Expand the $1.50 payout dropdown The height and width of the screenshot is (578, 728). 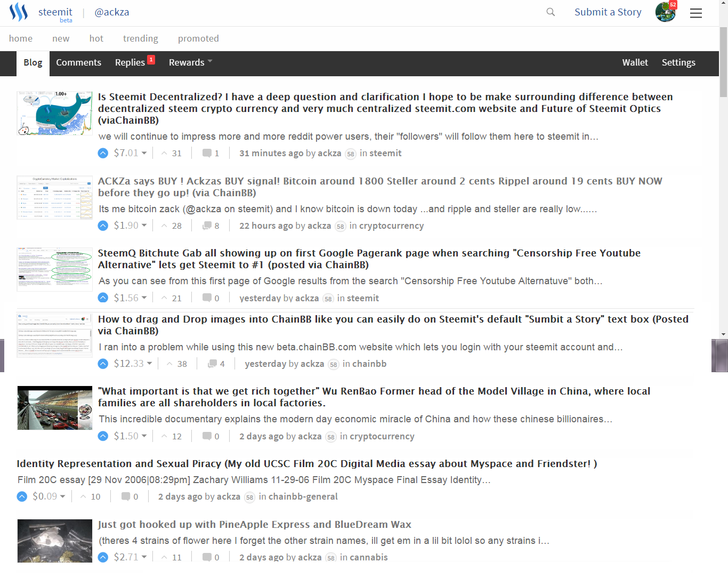click(x=130, y=436)
